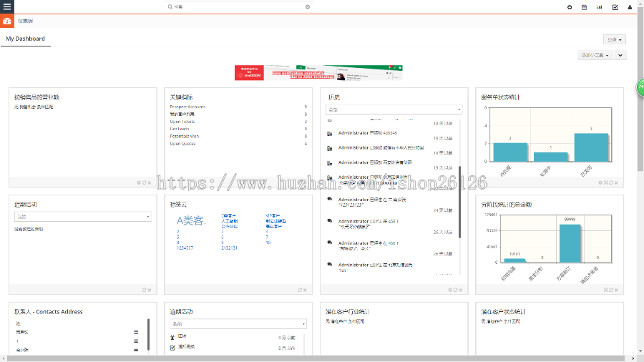Expand chevron dropdown beside 添加小工具

[620, 55]
